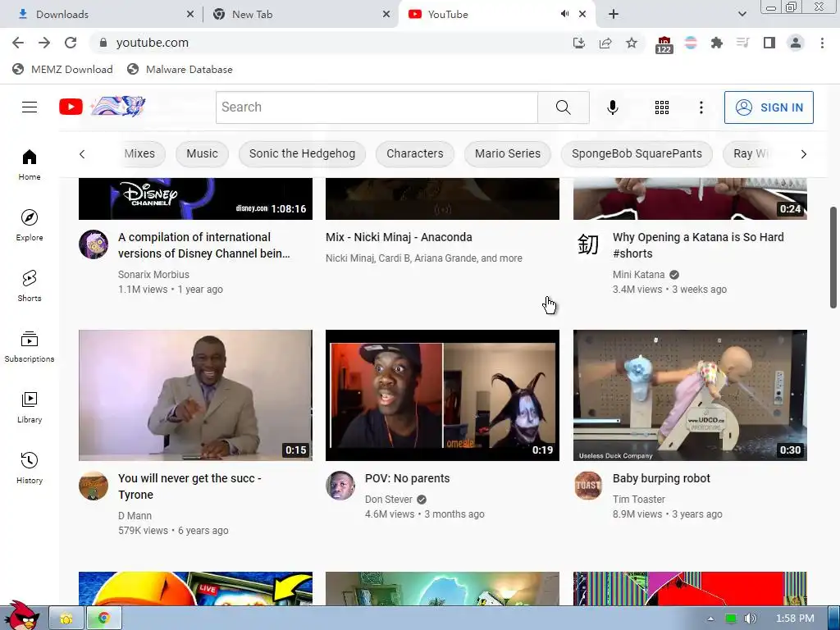Open Library in sidebar
The height and width of the screenshot is (630, 840).
pos(30,407)
